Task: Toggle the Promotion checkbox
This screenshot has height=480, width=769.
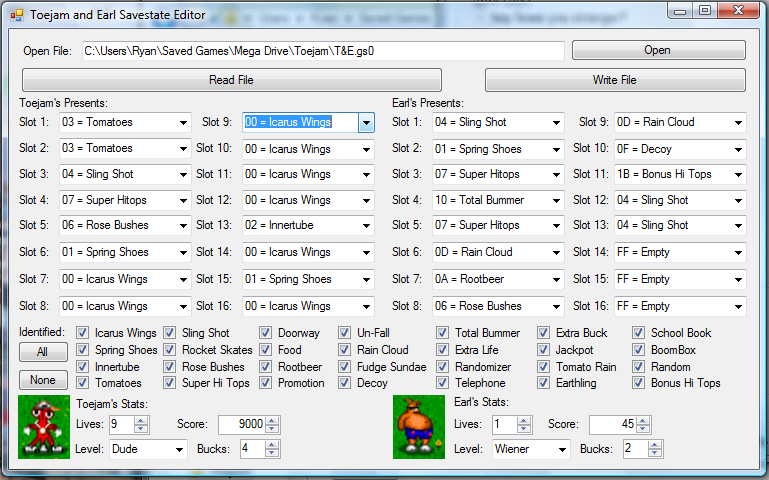Action: pos(265,383)
